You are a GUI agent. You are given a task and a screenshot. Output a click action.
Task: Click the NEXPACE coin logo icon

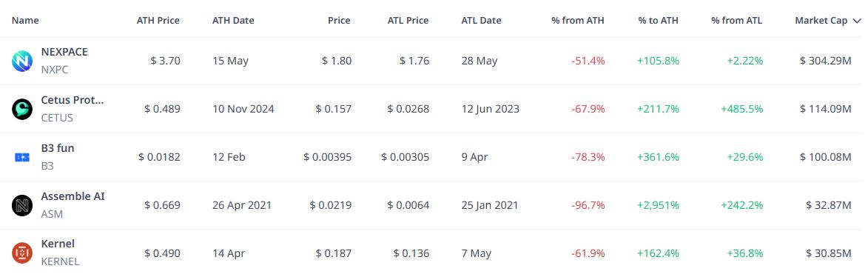[22, 61]
